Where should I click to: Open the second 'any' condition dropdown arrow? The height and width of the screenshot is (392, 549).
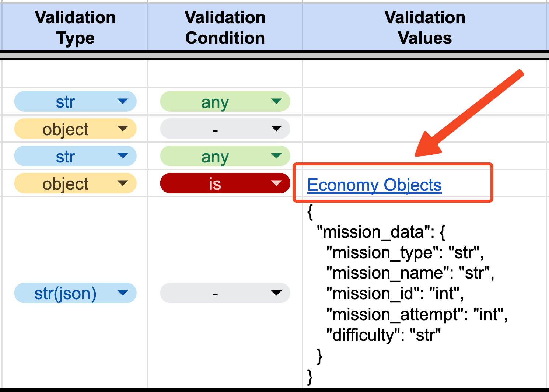click(x=276, y=156)
